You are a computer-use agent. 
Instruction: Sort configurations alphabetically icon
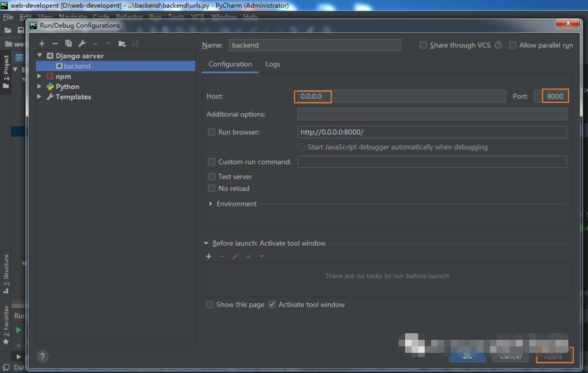(x=135, y=44)
